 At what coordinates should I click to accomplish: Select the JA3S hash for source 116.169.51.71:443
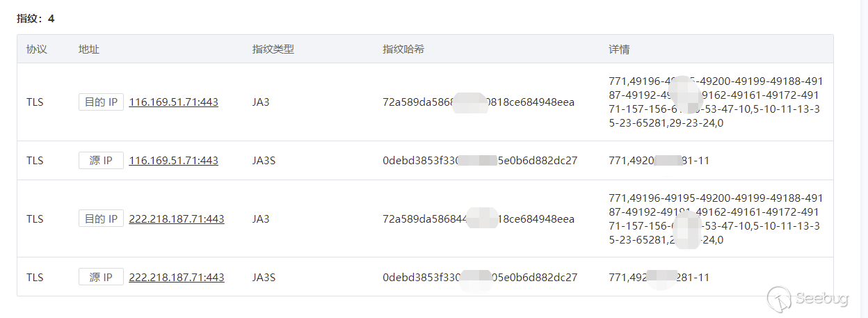(x=480, y=161)
